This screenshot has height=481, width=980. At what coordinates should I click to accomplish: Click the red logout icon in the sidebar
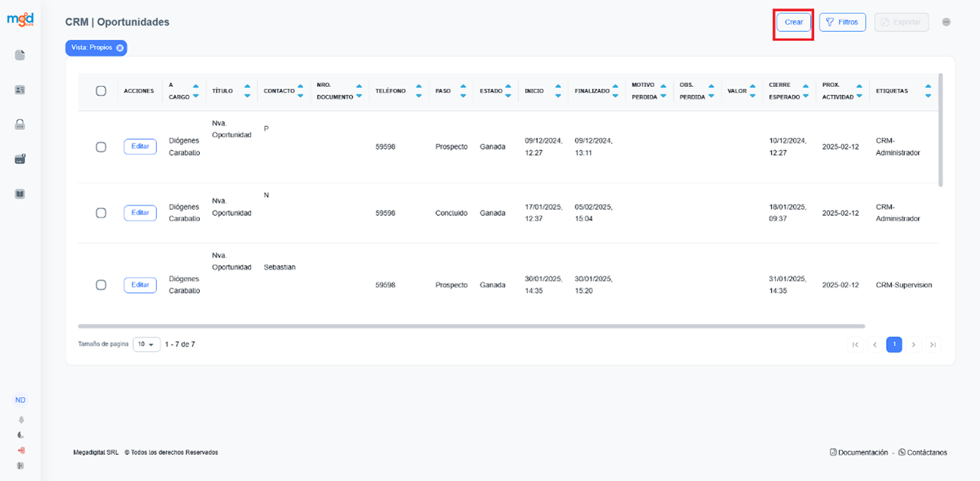(x=20, y=451)
